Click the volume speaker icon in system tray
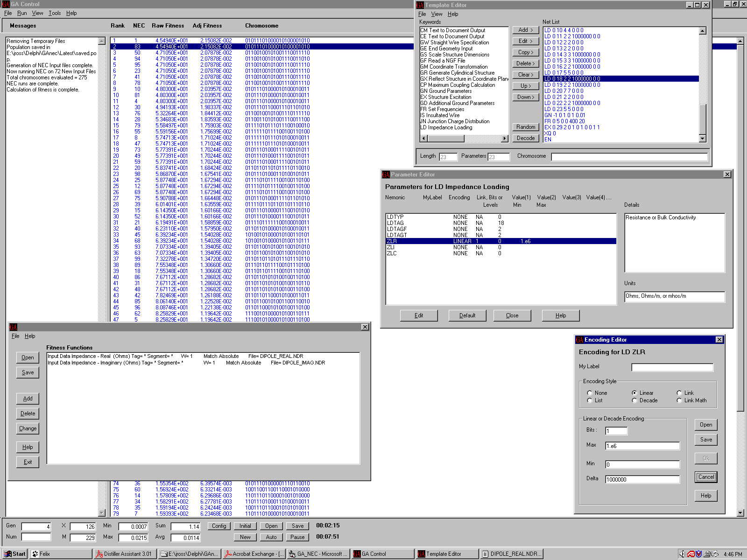The width and height of the screenshot is (747, 560). click(682, 554)
